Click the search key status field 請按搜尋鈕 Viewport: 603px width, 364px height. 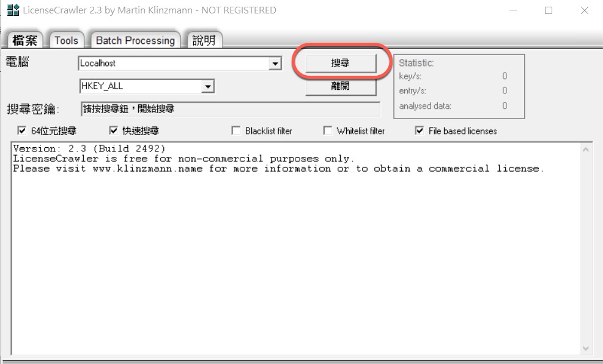[231, 109]
